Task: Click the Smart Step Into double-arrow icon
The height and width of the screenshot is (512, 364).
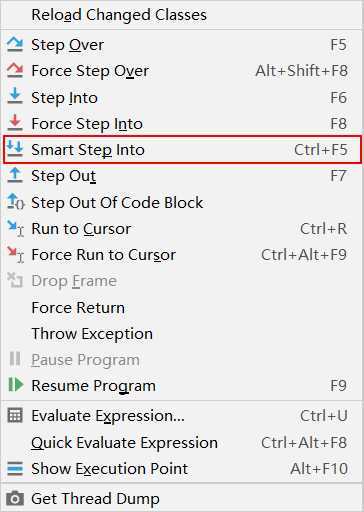Action: coord(15,149)
